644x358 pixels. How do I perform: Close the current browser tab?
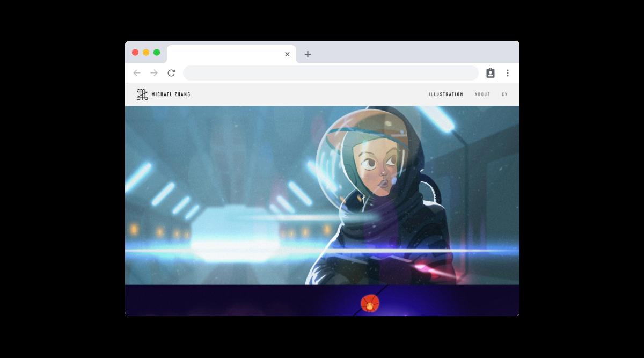click(287, 54)
